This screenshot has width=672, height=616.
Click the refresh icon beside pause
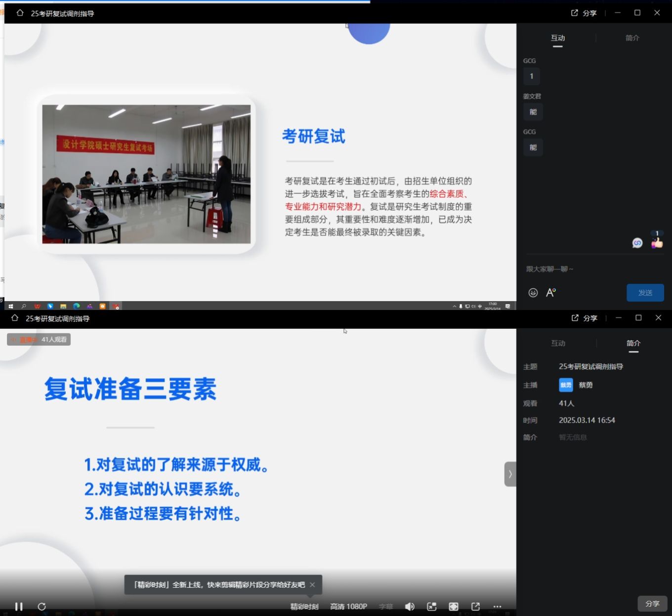[42, 607]
